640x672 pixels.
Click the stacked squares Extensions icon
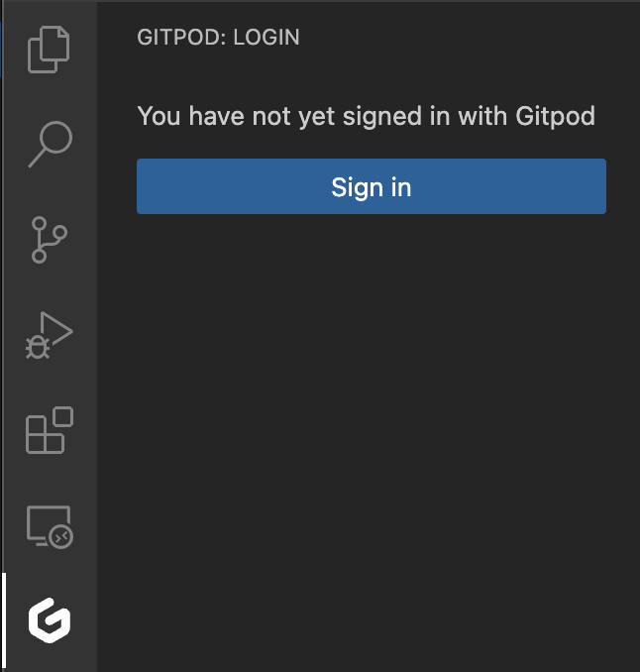coord(50,430)
